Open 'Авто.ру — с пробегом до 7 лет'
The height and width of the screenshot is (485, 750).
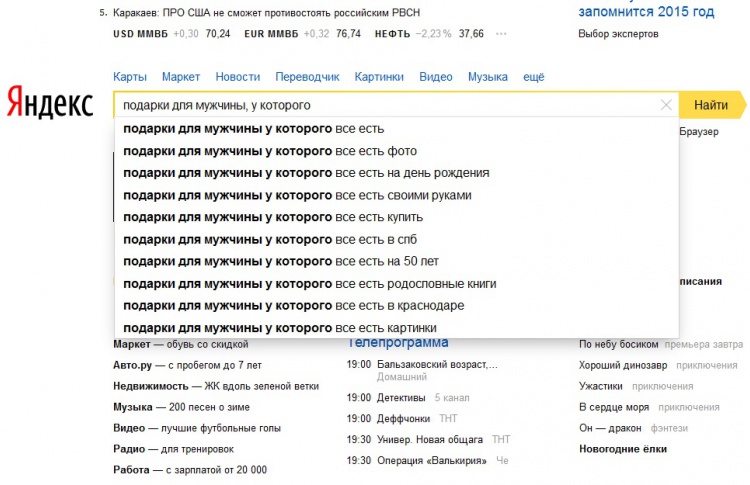point(188,365)
